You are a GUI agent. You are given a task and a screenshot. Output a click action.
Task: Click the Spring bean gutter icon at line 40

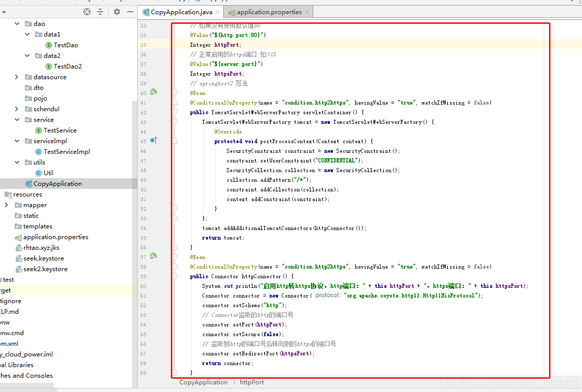[x=154, y=91]
